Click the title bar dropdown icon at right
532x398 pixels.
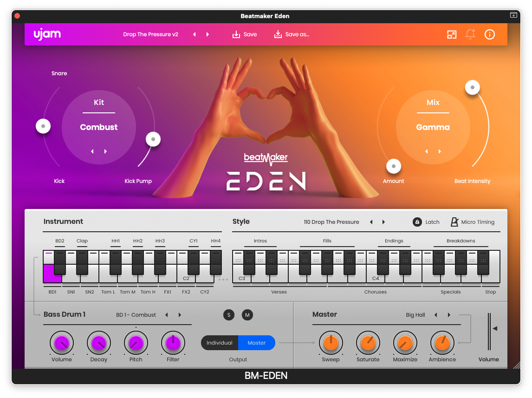pos(513,15)
